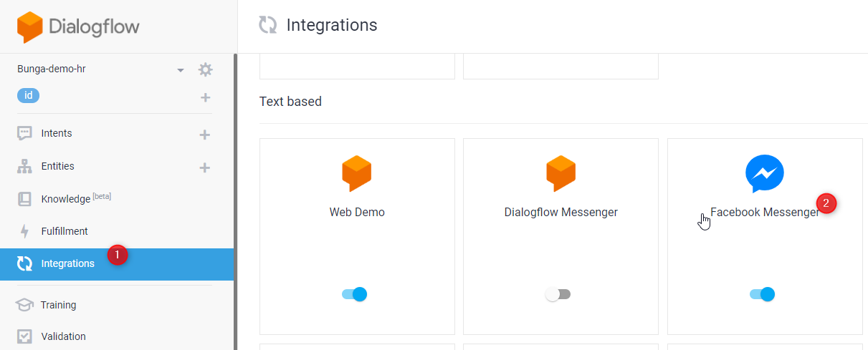This screenshot has width=868, height=350.
Task: Toggle the Web Demo switch off
Action: 354,294
